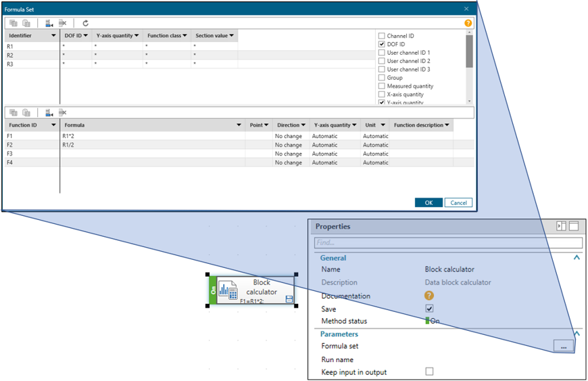Click the copy icon in the top toolbar

[x=14, y=23]
